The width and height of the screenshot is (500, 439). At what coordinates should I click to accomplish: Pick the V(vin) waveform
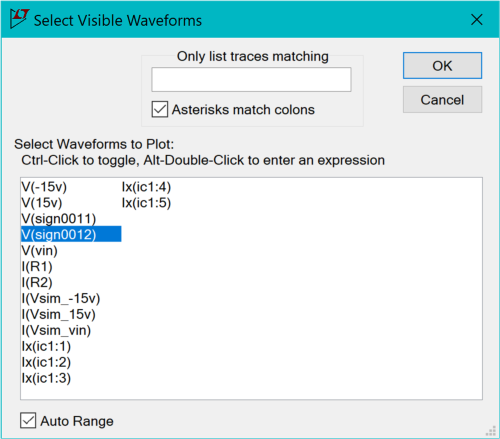(39, 250)
